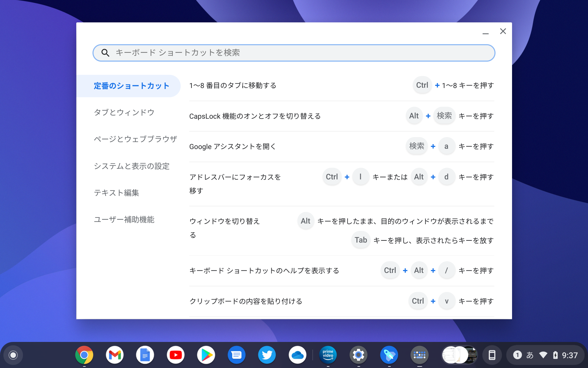Select システムと表示の設定 category
Image resolution: width=588 pixels, height=368 pixels.
click(x=131, y=166)
